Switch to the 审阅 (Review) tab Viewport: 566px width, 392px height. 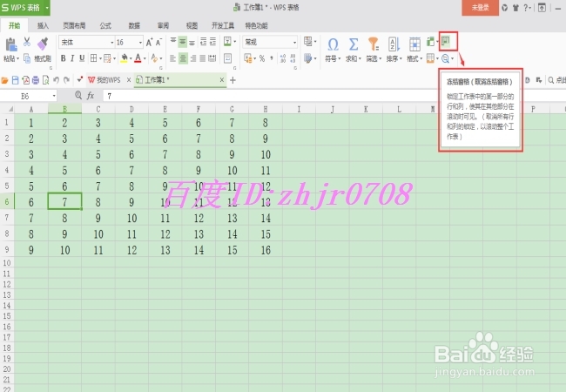click(163, 25)
